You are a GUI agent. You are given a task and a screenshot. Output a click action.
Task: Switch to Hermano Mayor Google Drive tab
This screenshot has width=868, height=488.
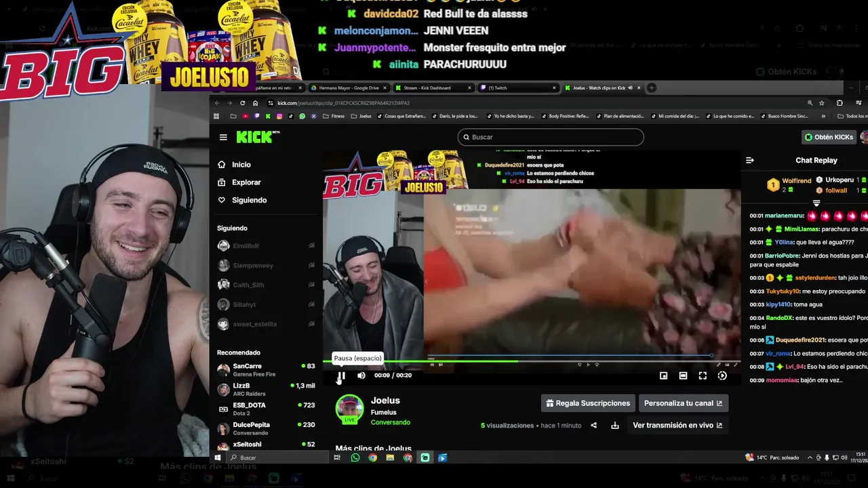(x=349, y=87)
